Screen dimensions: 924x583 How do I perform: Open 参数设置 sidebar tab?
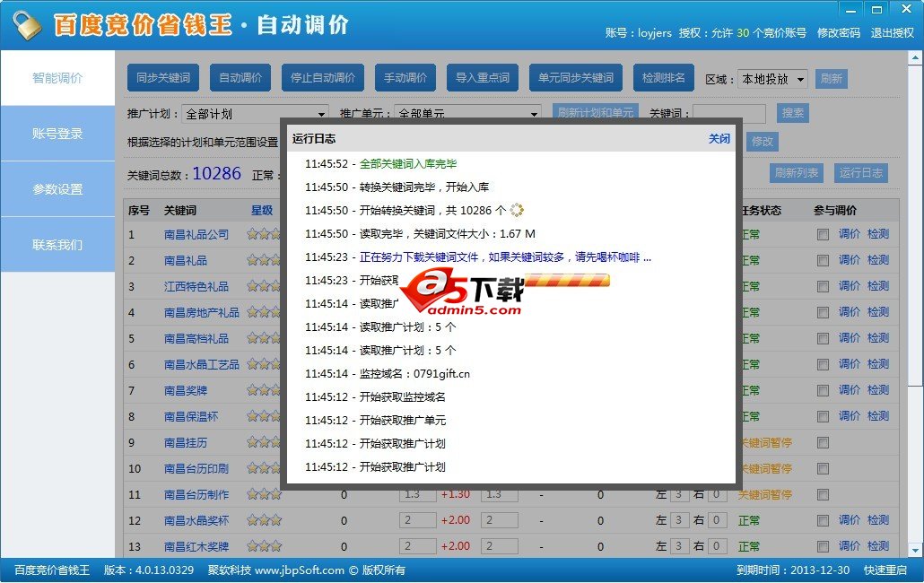[x=57, y=189]
